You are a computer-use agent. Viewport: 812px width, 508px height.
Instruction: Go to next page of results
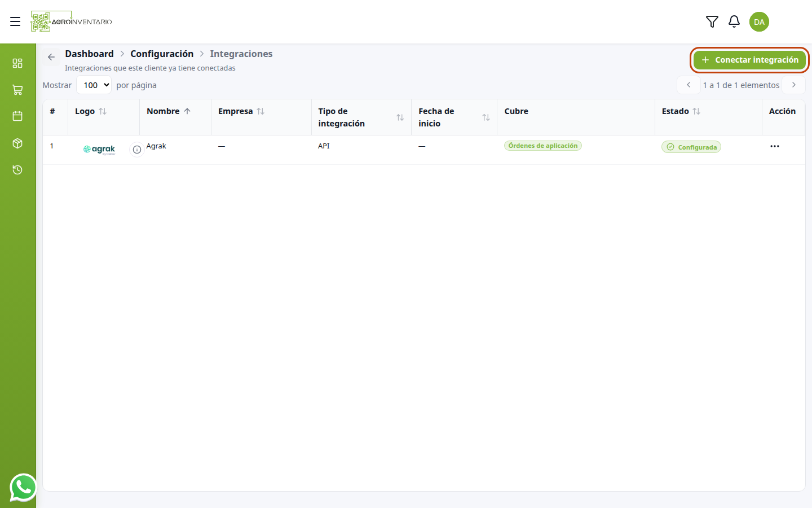tap(794, 85)
